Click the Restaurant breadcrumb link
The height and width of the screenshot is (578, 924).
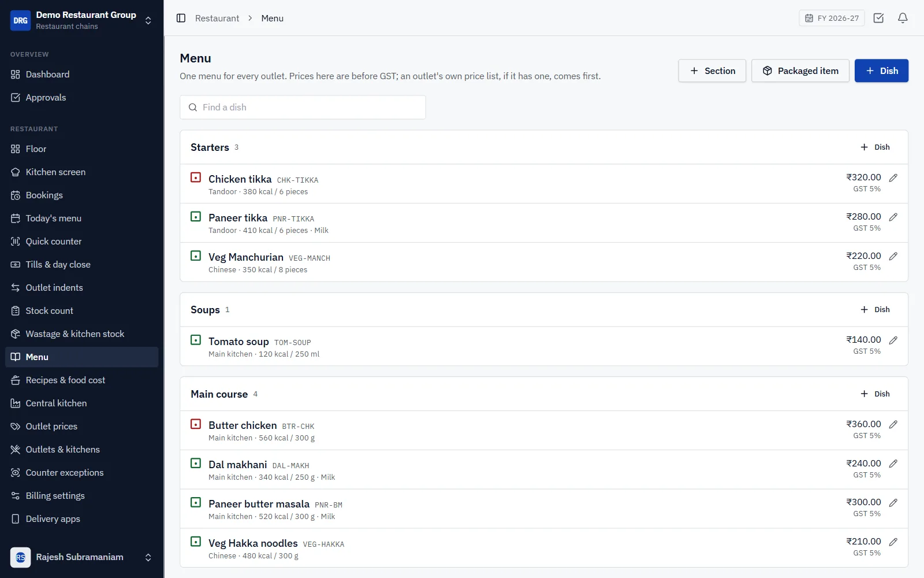pos(217,18)
